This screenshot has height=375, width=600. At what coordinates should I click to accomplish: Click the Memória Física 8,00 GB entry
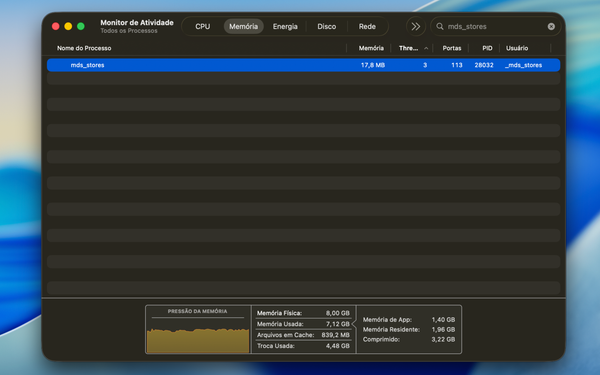[x=303, y=313]
